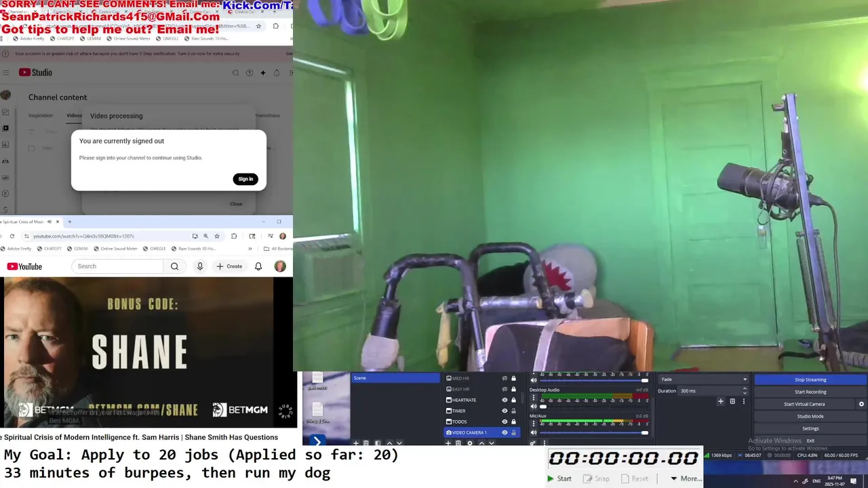
Task: Open OBS Settings button
Action: click(810, 428)
